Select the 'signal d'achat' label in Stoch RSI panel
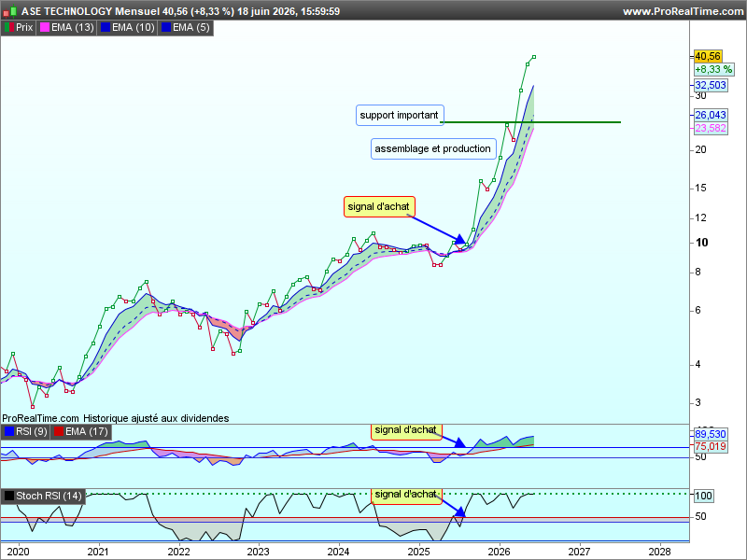The width and height of the screenshot is (747, 560). 406,496
